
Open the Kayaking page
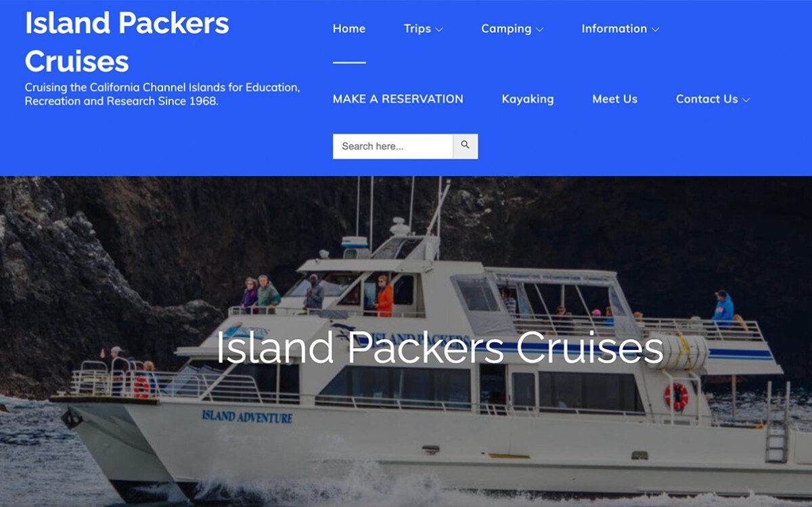pos(528,99)
